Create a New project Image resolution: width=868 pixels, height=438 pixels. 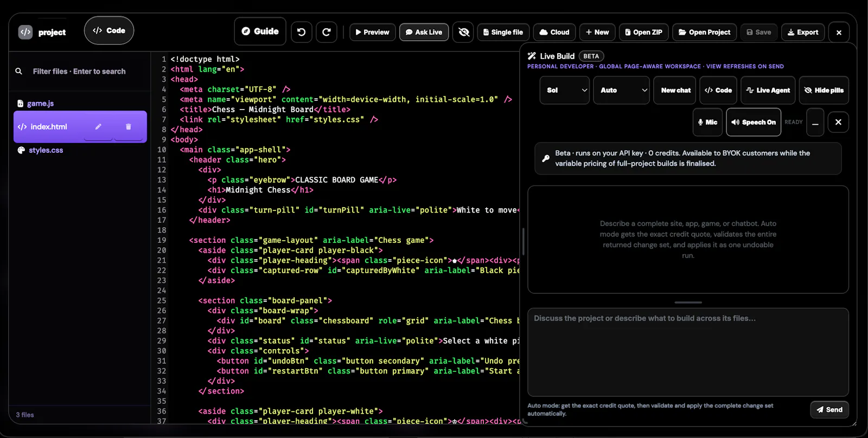click(x=597, y=32)
